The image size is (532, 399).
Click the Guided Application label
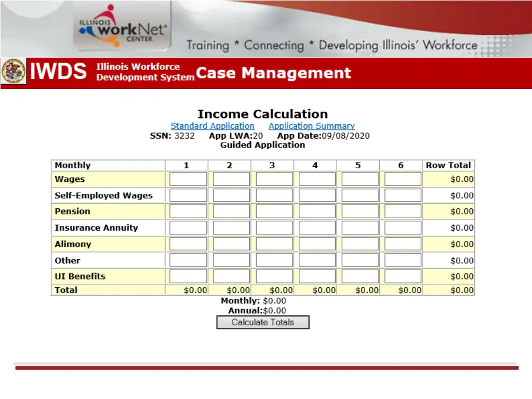click(262, 145)
